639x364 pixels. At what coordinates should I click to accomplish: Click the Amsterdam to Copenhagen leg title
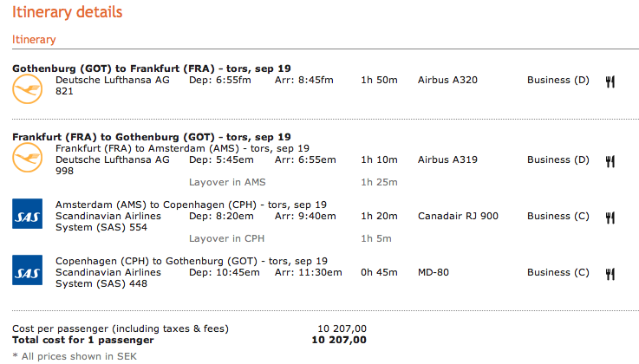tap(191, 205)
